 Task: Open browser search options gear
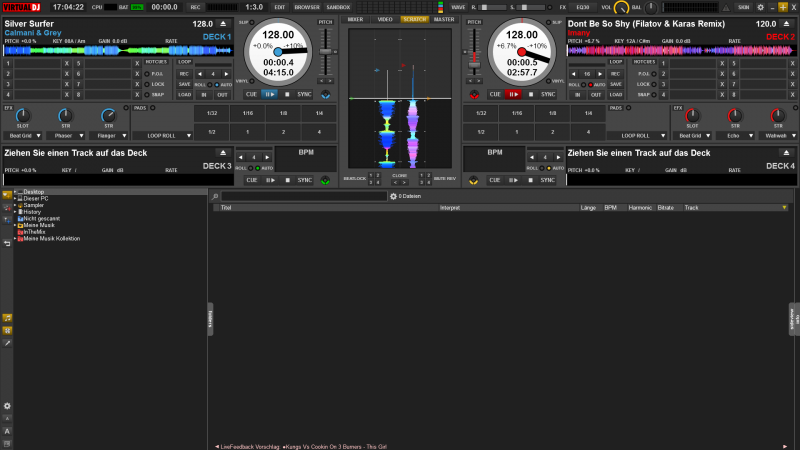pyautogui.click(x=393, y=196)
